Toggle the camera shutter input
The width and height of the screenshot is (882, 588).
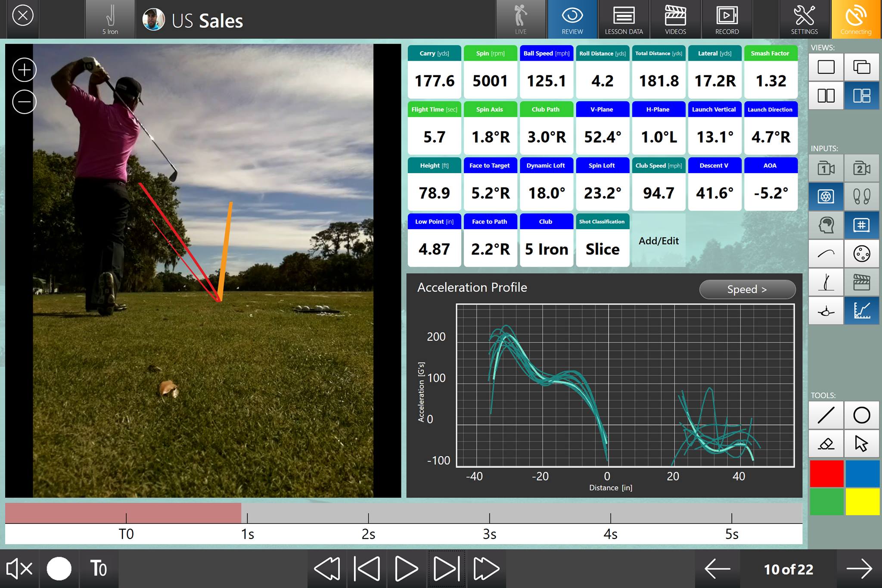826,196
